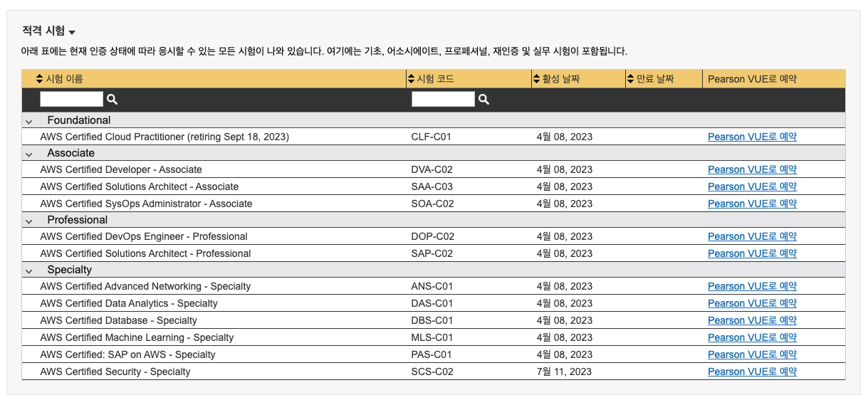
Task: Sort by exam code column arrows
Action: pyautogui.click(x=411, y=79)
